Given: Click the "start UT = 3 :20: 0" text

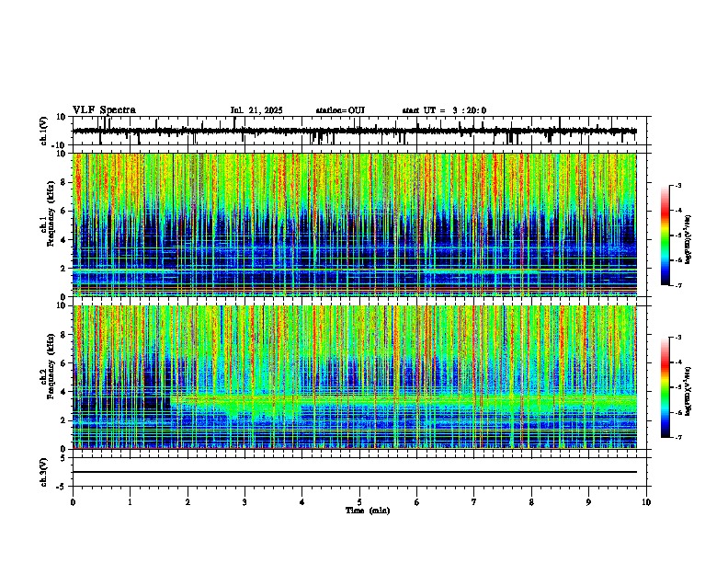Looking at the screenshot, I should point(444,110).
